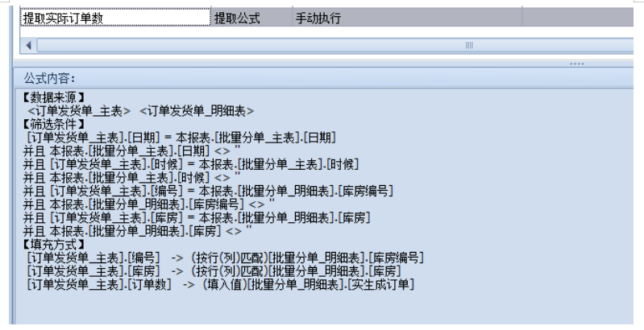Click the left arrow of horizontal scrollbar

[x=30, y=45]
